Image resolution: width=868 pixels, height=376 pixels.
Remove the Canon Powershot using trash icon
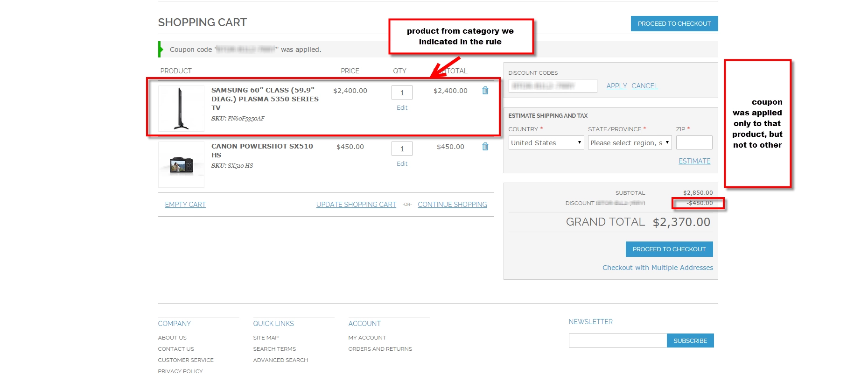485,147
